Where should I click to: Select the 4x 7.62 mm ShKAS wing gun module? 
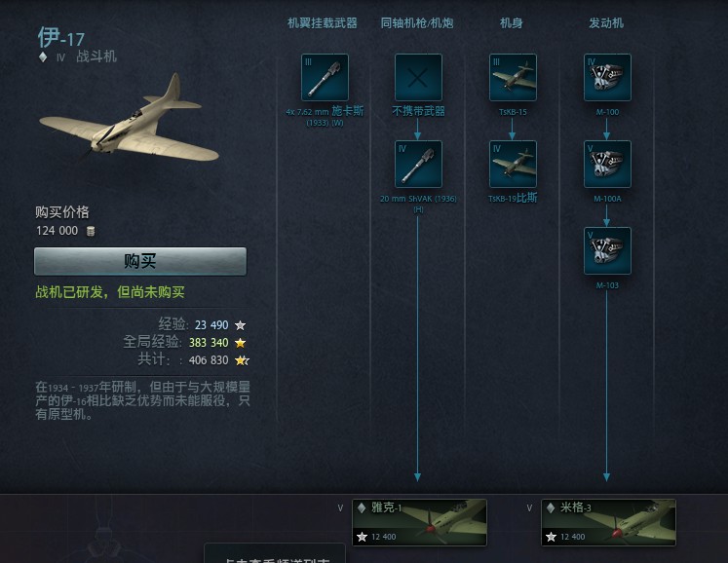coord(325,77)
